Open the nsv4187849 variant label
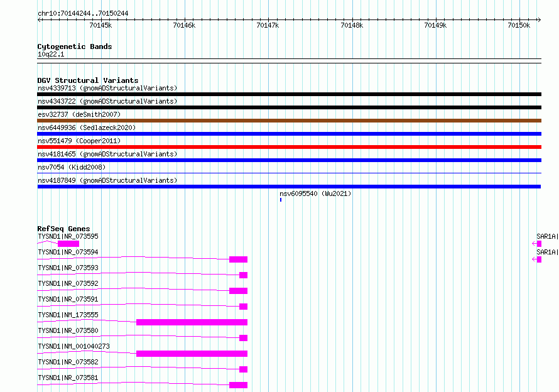 107,180
